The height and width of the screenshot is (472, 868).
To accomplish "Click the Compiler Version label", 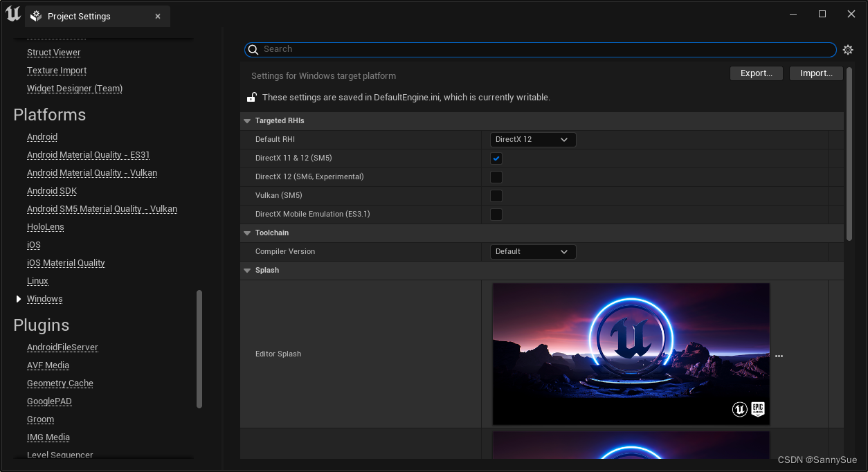I will (285, 252).
